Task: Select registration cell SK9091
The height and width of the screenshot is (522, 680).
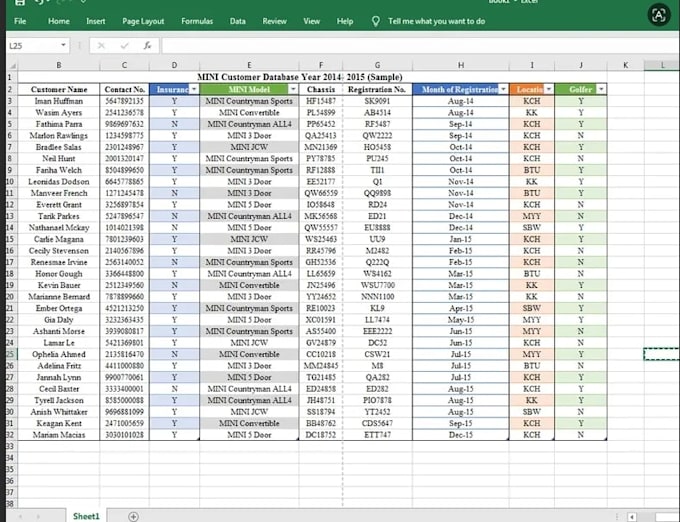Action: click(x=377, y=101)
